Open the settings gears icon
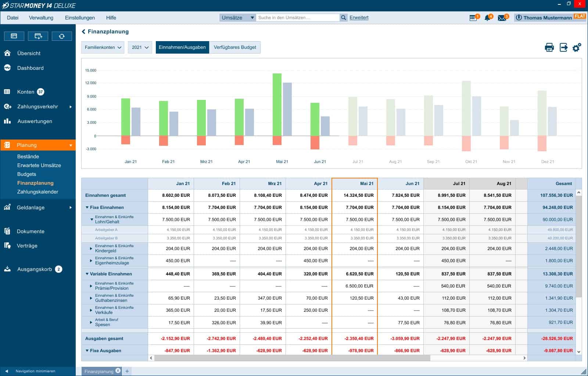 pyautogui.click(x=577, y=47)
